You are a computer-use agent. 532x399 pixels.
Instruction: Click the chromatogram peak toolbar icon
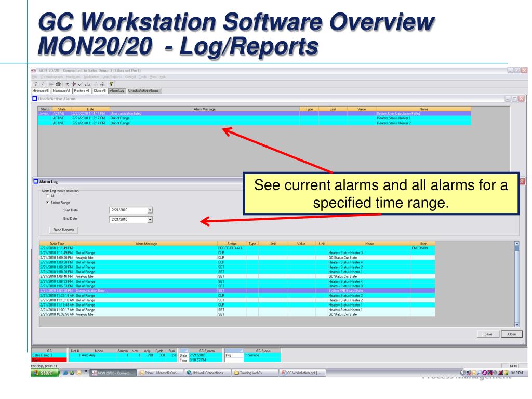(87, 84)
